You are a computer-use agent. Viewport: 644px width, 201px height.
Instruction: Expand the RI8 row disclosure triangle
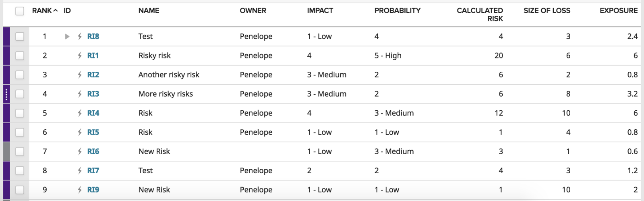[x=67, y=37]
